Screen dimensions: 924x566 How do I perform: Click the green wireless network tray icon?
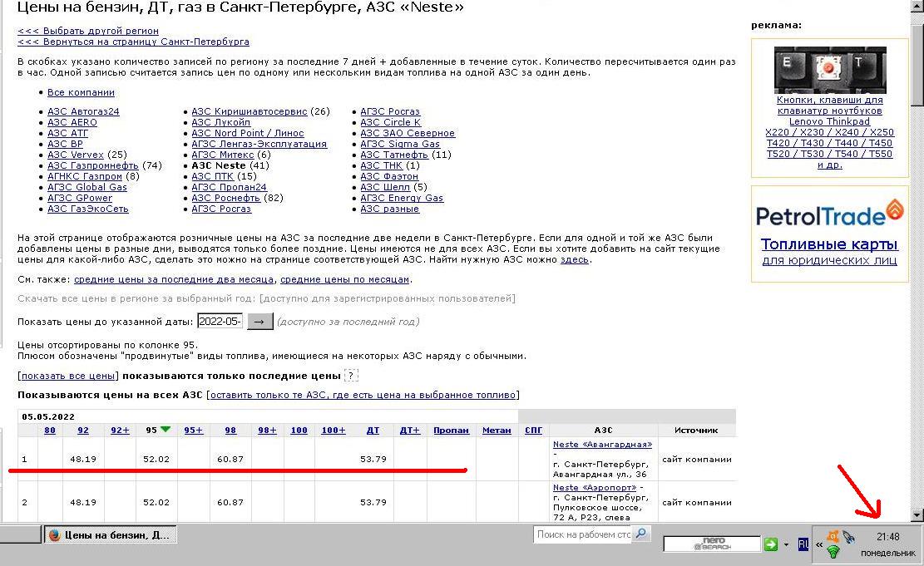(833, 552)
